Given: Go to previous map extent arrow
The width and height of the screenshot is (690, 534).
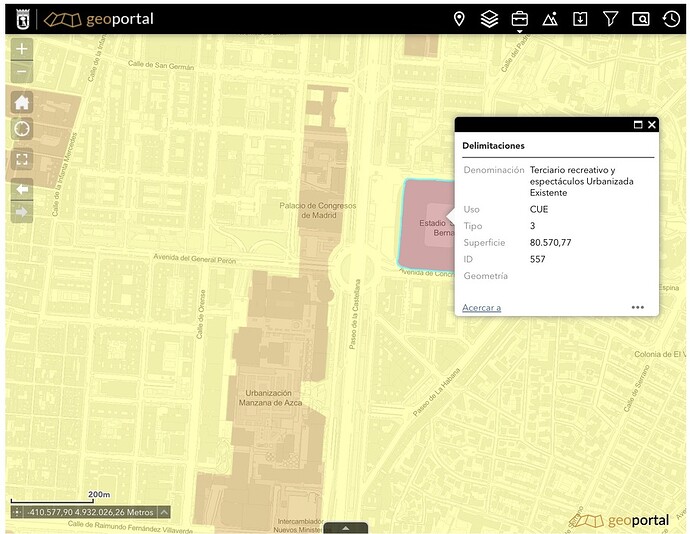Looking at the screenshot, I should pyautogui.click(x=22, y=189).
